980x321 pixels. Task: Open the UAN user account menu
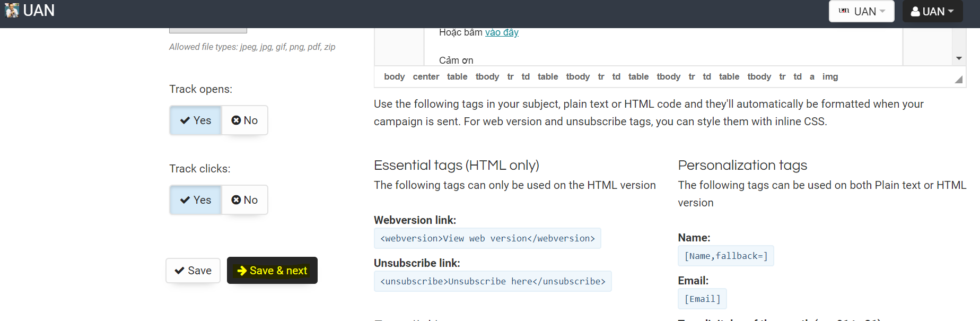[x=932, y=11]
